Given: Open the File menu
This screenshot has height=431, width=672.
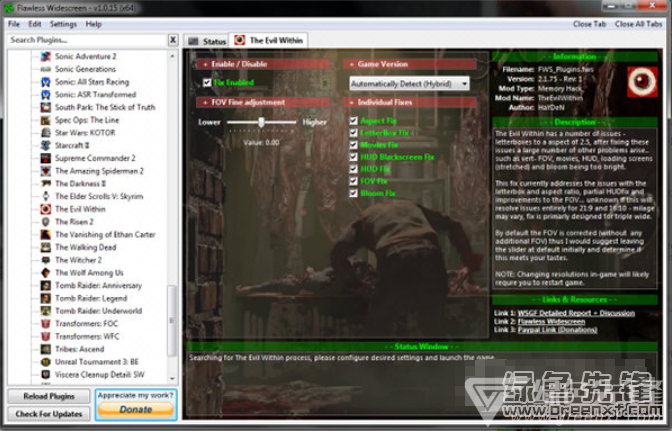Looking at the screenshot, I should (14, 24).
